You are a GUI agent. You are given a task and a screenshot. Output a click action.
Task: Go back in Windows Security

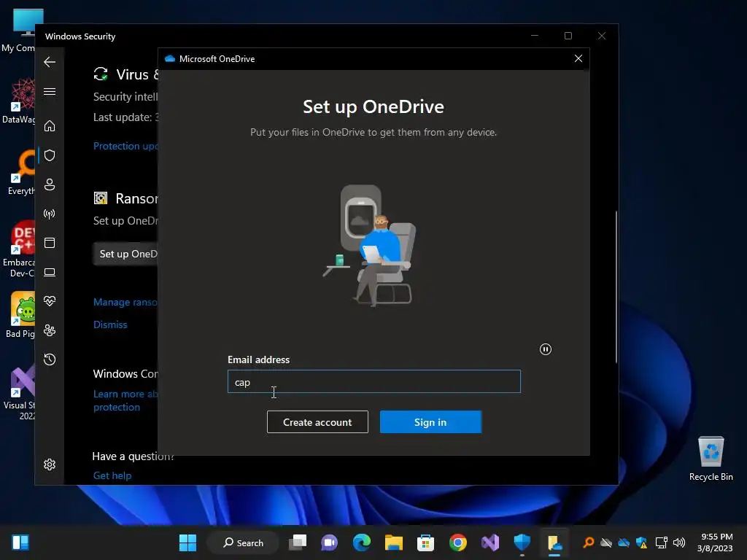tap(50, 62)
